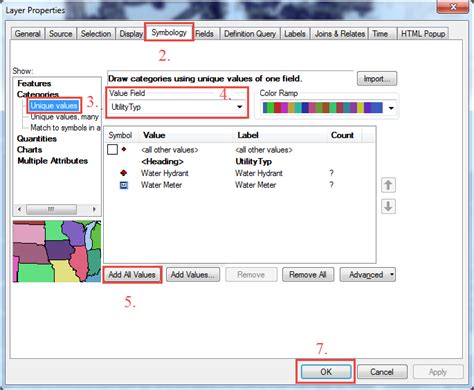
Task: Switch to the Labels tab
Action: point(295,34)
